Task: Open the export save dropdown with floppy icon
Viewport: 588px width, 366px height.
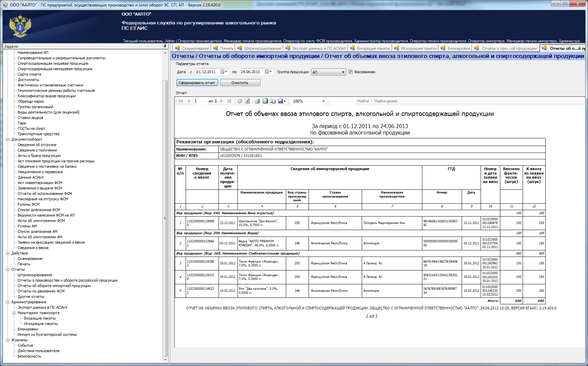Action: (x=282, y=101)
